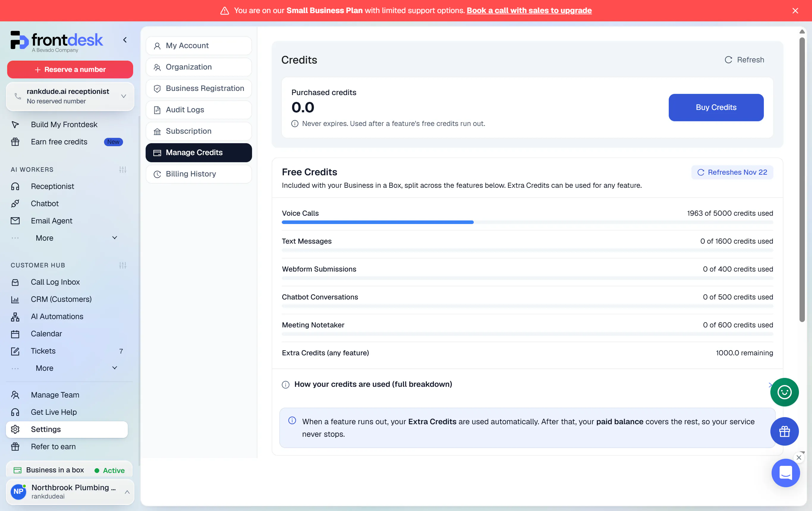Customize AI Workers section sliders icon
Image resolution: width=812 pixels, height=511 pixels.
click(x=123, y=170)
